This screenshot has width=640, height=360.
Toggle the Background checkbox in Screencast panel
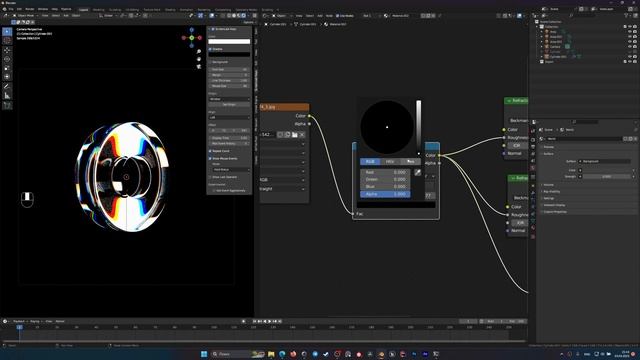pyautogui.click(x=210, y=62)
